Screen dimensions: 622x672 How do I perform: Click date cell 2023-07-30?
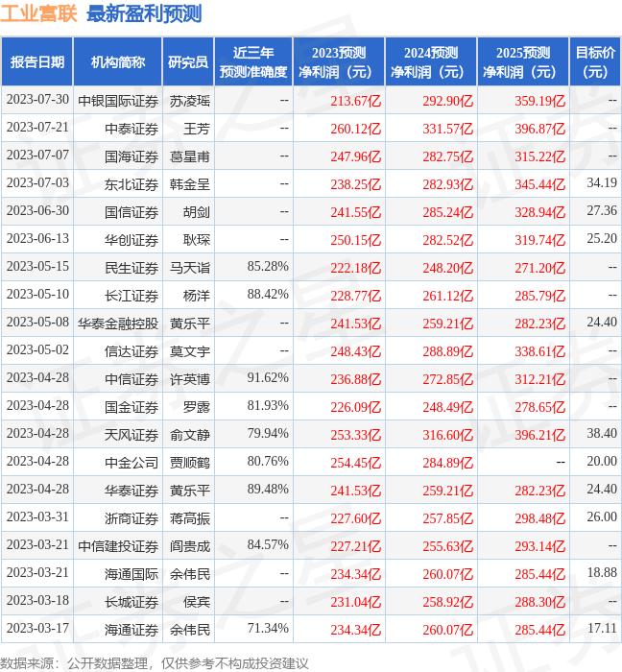[x=37, y=100]
